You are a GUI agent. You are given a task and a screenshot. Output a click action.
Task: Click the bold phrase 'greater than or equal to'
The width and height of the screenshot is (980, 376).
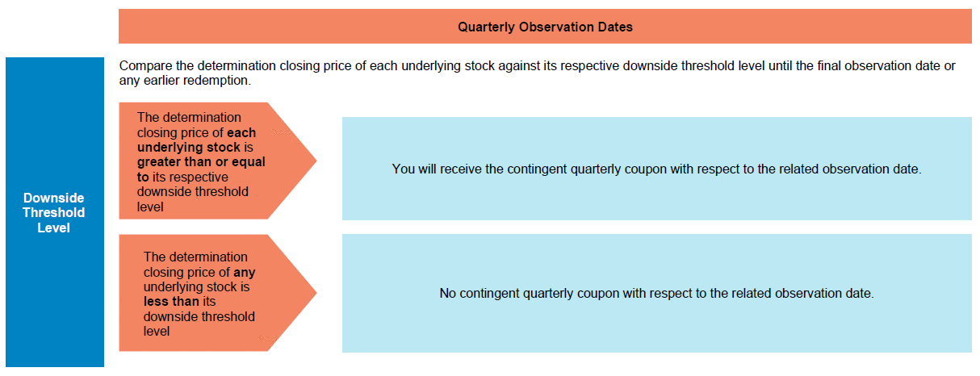tap(201, 169)
